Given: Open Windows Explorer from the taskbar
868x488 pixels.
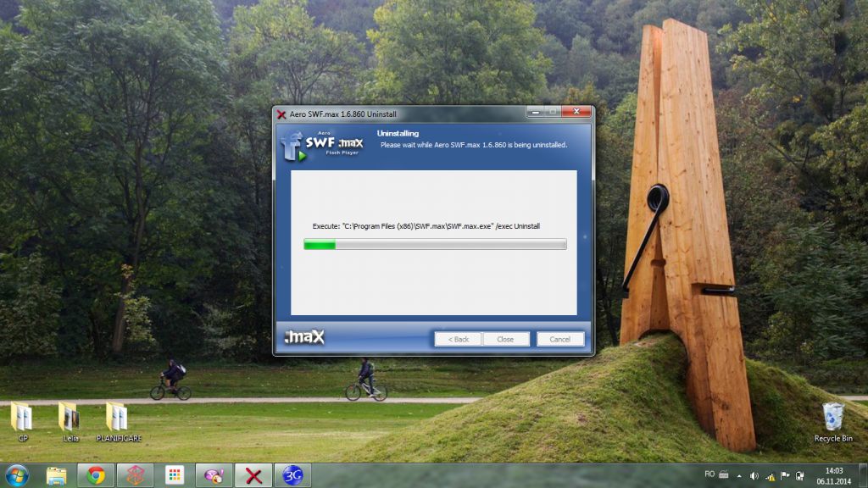Looking at the screenshot, I should (57, 476).
